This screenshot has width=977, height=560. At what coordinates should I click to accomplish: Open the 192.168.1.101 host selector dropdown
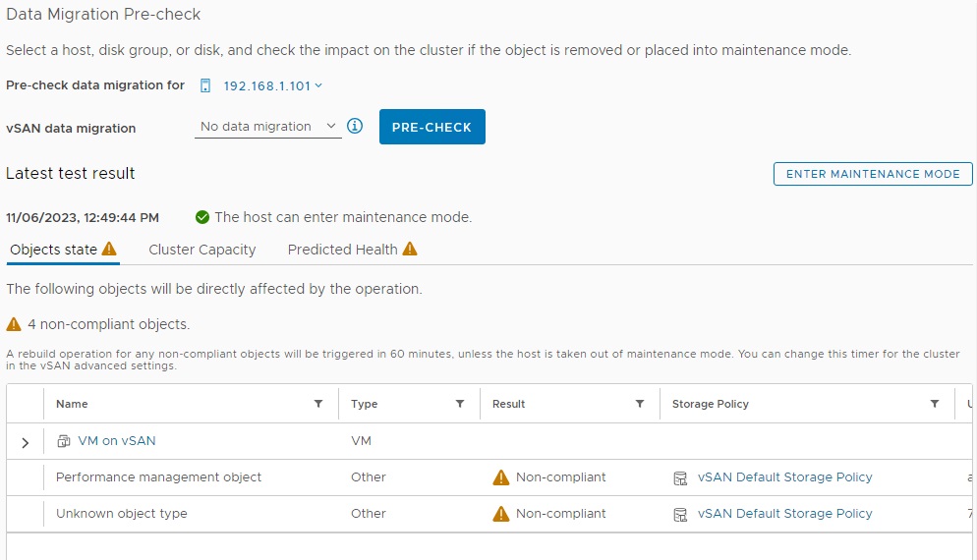click(x=272, y=85)
